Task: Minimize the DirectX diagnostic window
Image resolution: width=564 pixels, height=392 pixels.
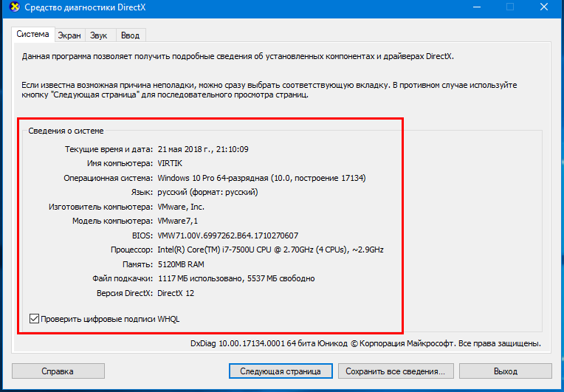Action: [477, 7]
